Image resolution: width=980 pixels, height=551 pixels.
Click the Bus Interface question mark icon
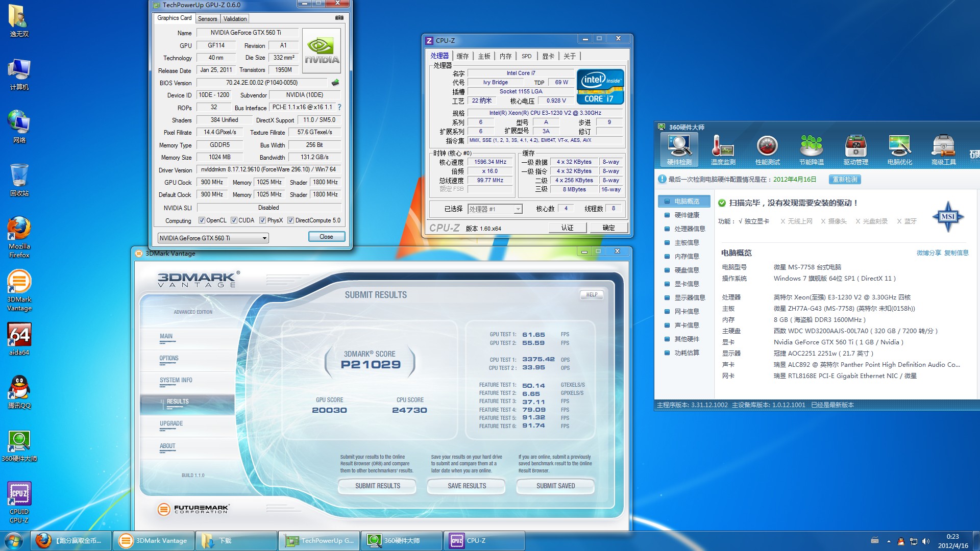339,107
